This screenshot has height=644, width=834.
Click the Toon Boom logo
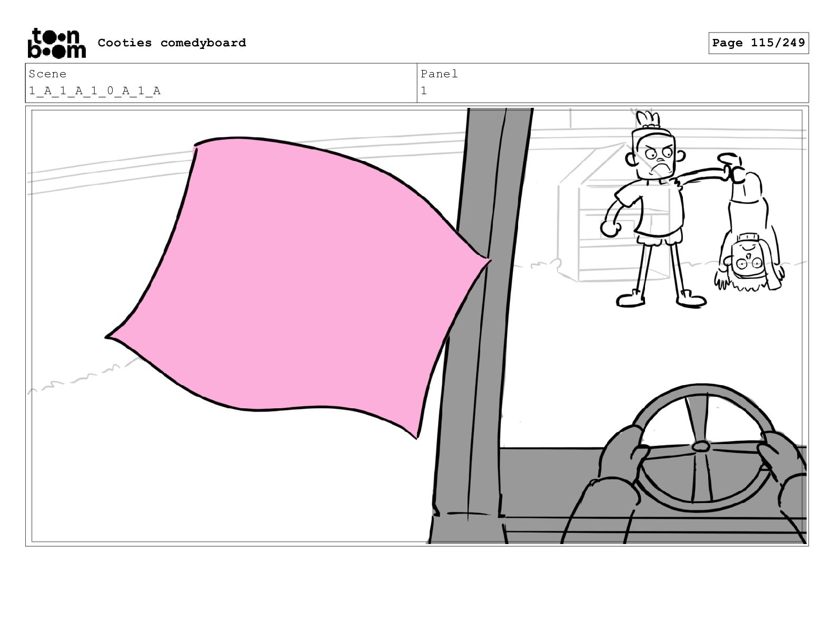tap(56, 43)
